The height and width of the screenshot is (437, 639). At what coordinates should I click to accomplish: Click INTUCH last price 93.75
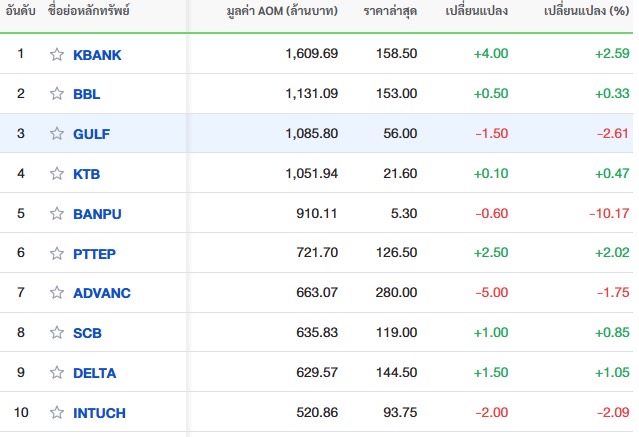pyautogui.click(x=400, y=412)
